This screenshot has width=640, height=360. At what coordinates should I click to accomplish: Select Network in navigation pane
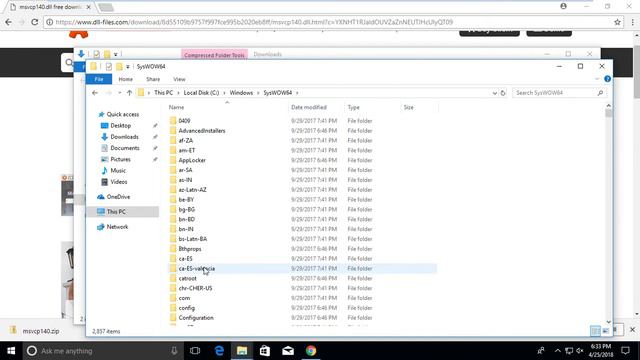point(117,227)
